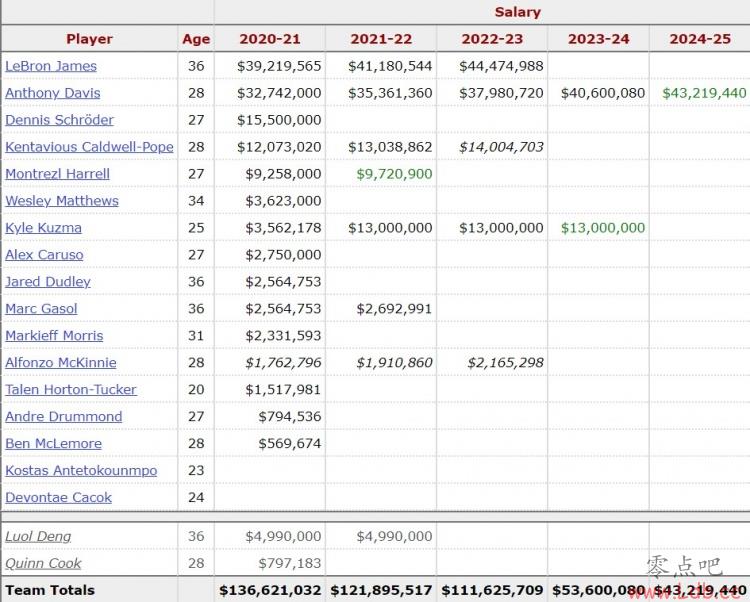Click Dennis Schröder's name link
Screen dimensions: 750x602
(60, 120)
